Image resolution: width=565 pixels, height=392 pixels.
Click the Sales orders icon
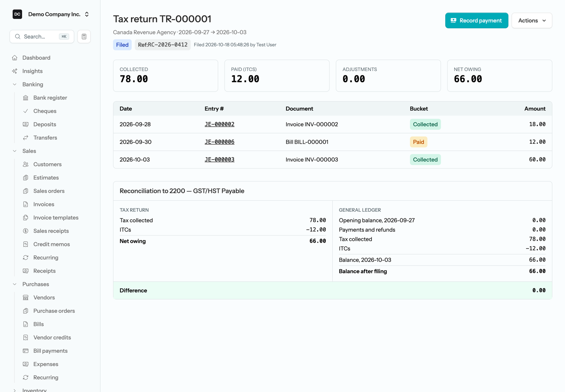[26, 191]
